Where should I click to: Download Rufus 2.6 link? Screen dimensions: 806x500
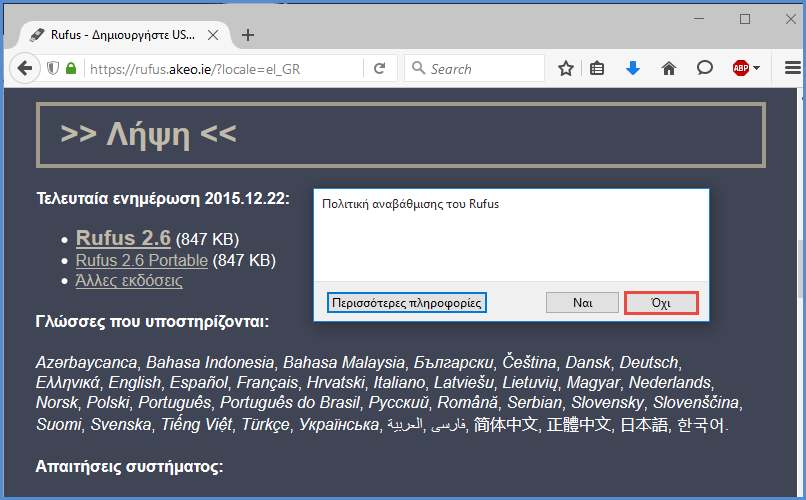(x=123, y=238)
